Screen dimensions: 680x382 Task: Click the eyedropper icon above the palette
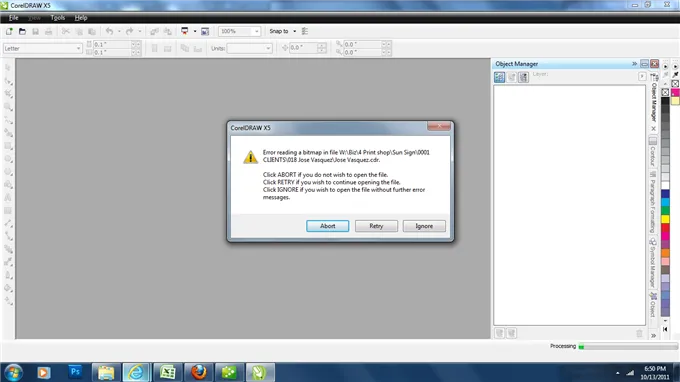tap(675, 75)
